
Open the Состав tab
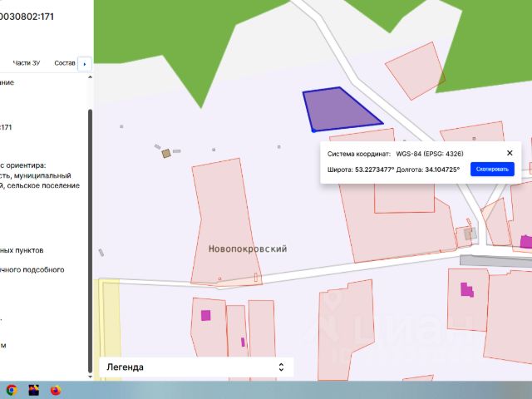[x=65, y=63]
